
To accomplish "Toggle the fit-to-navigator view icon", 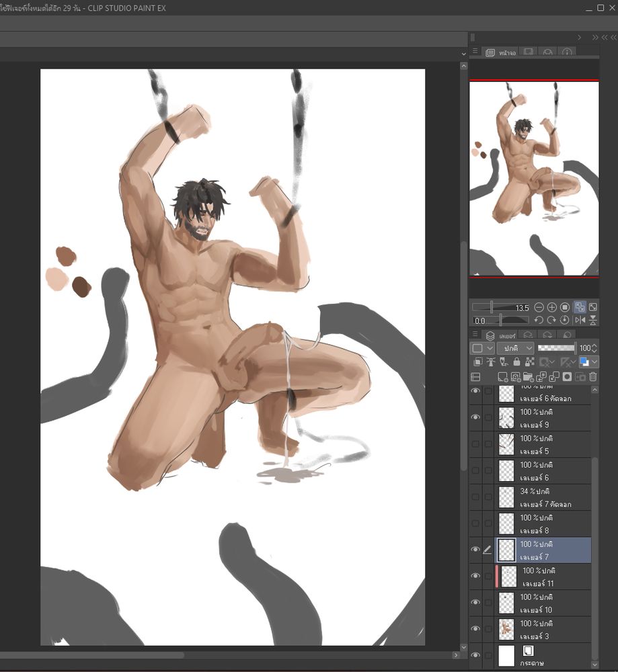I will click(580, 307).
